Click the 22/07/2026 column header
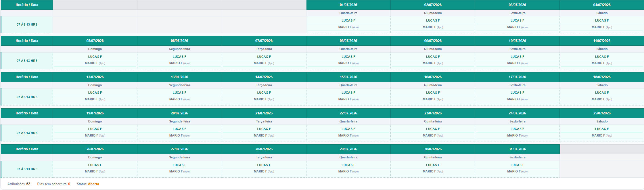Viewport: 644px width, 190px height. coord(348,113)
